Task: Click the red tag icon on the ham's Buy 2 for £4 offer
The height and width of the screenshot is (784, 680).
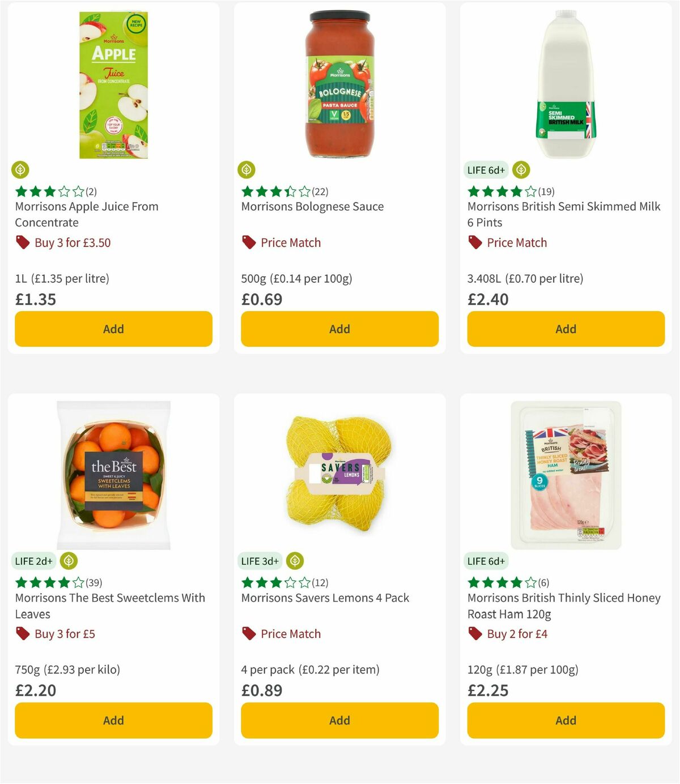Action: click(474, 633)
